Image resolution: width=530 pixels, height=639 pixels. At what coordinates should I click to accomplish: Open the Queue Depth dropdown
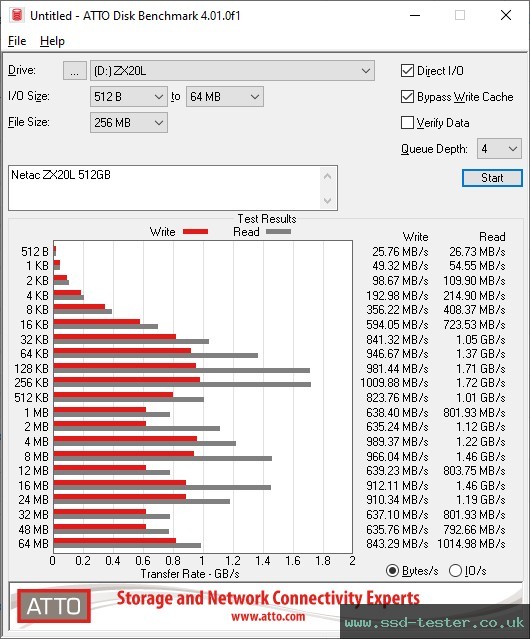coord(499,149)
